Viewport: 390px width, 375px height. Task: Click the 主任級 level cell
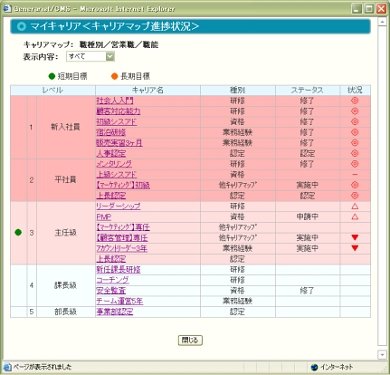click(x=66, y=233)
